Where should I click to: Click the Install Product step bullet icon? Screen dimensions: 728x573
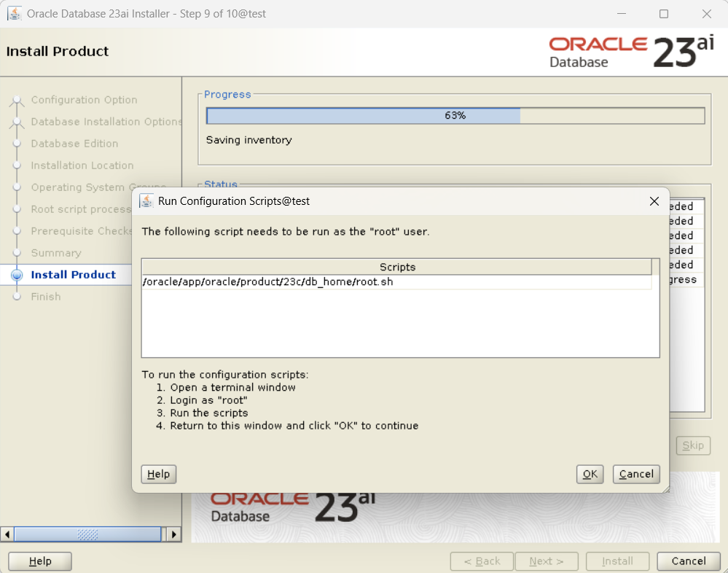coord(17,274)
